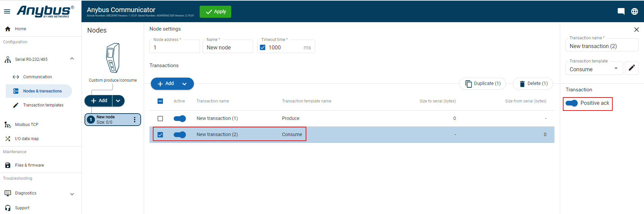Uncheck the Timeout time checkbox
Viewport: 644px width, 214px height.
[263, 47]
